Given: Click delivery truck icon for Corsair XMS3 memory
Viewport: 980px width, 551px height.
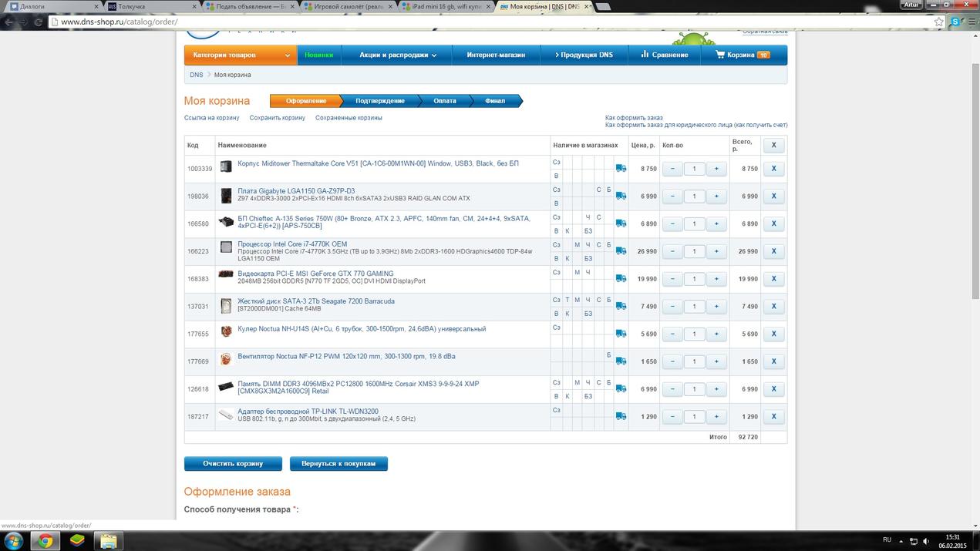Looking at the screenshot, I should 621,389.
